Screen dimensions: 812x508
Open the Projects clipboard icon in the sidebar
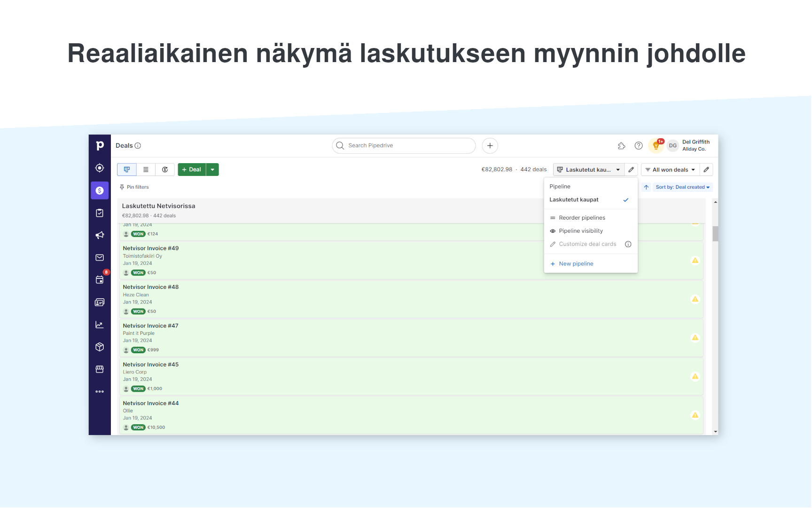click(100, 213)
